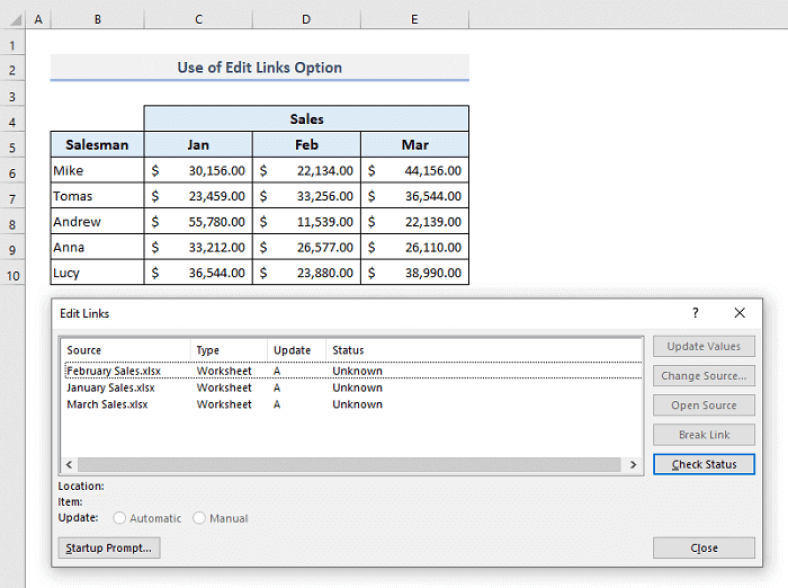Click the Check Status button
Viewport: 788px width, 588px height.
(703, 464)
